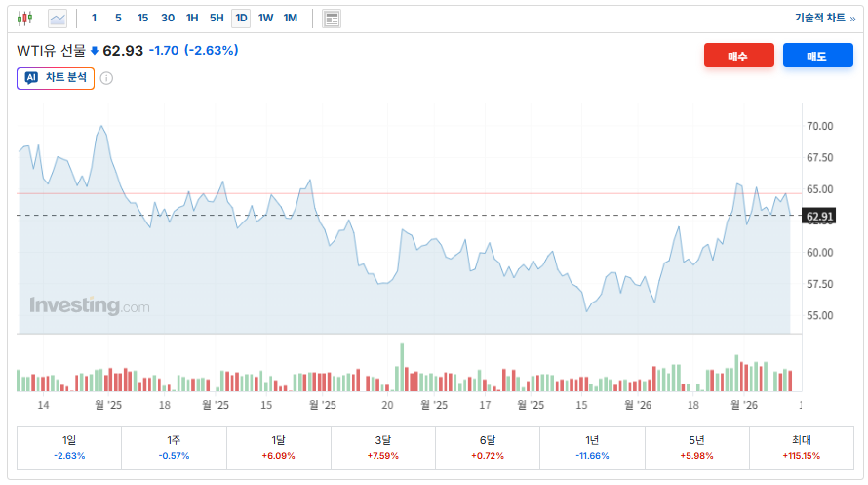
Task: Select the 최대 period tab
Action: click(801, 447)
